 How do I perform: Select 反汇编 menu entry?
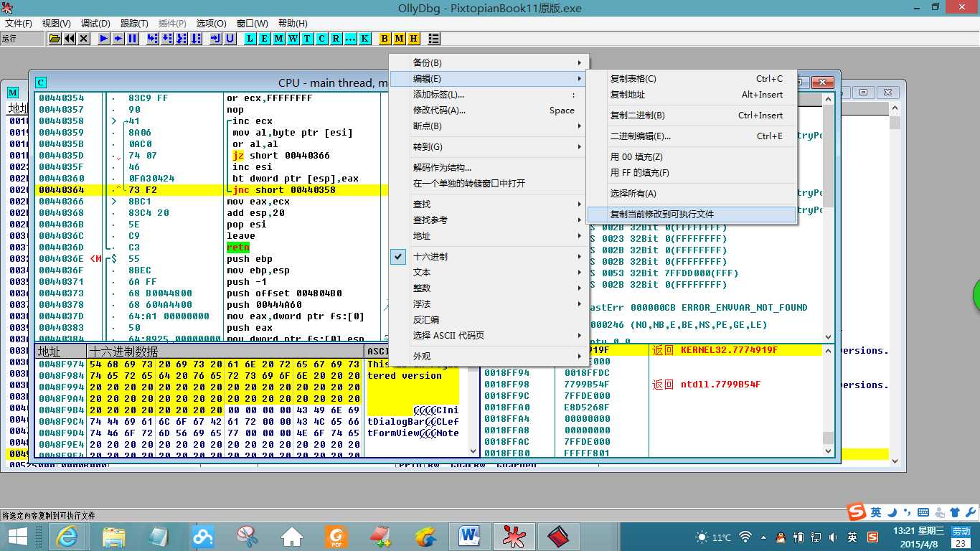[x=489, y=320]
